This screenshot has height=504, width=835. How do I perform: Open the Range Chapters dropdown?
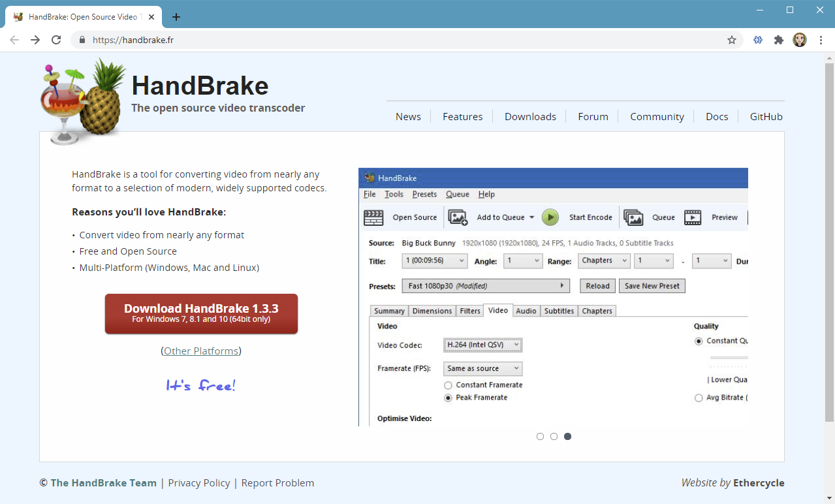pyautogui.click(x=604, y=260)
